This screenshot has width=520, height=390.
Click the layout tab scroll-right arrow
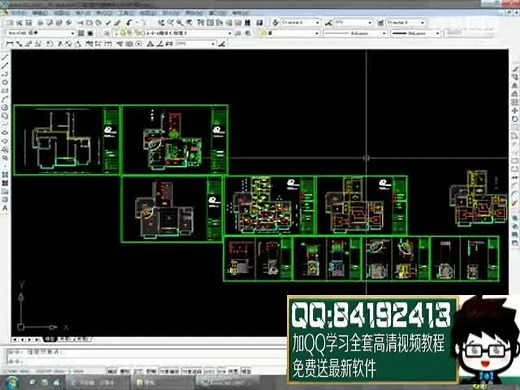coord(30,339)
